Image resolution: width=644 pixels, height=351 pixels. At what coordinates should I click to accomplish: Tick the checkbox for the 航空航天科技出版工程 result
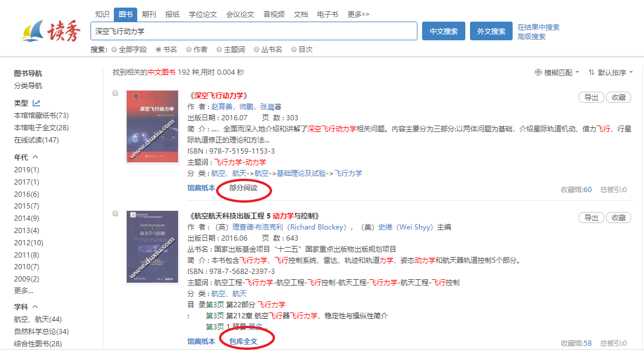pos(115,214)
